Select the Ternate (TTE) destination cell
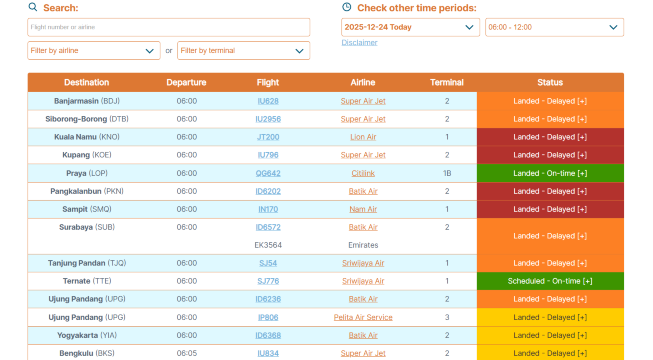653x360 pixels. 87,281
